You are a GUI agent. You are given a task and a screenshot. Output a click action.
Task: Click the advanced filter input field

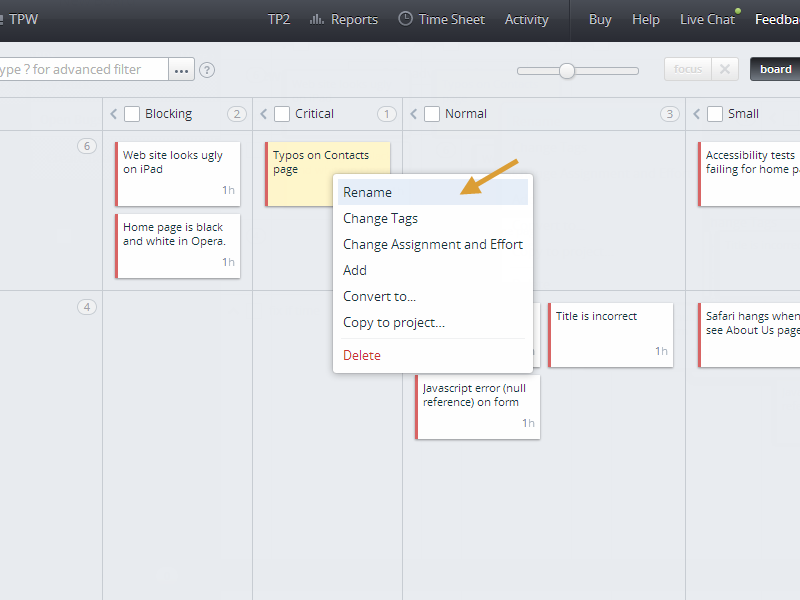83,69
